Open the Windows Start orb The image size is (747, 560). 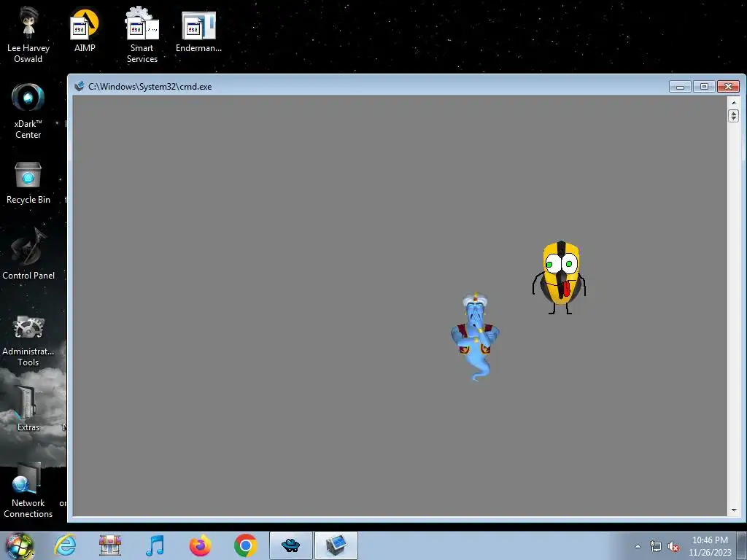[x=20, y=545]
